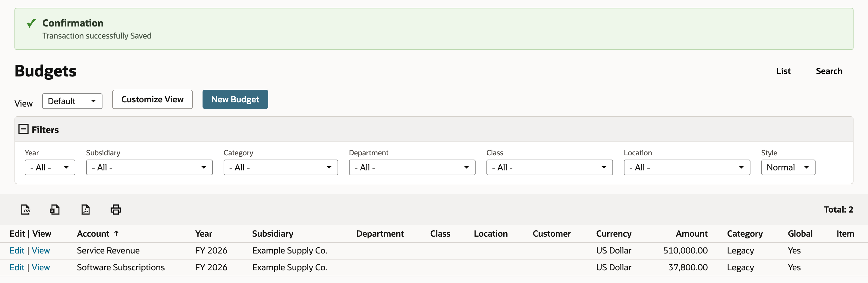Viewport: 868px width, 283px height.
Task: Sort by the Account column header
Action: pos(93,234)
